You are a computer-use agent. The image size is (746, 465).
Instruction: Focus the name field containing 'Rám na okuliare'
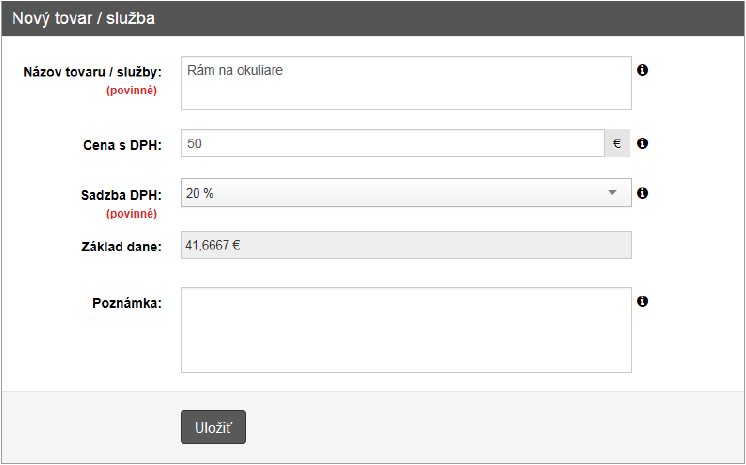click(406, 82)
